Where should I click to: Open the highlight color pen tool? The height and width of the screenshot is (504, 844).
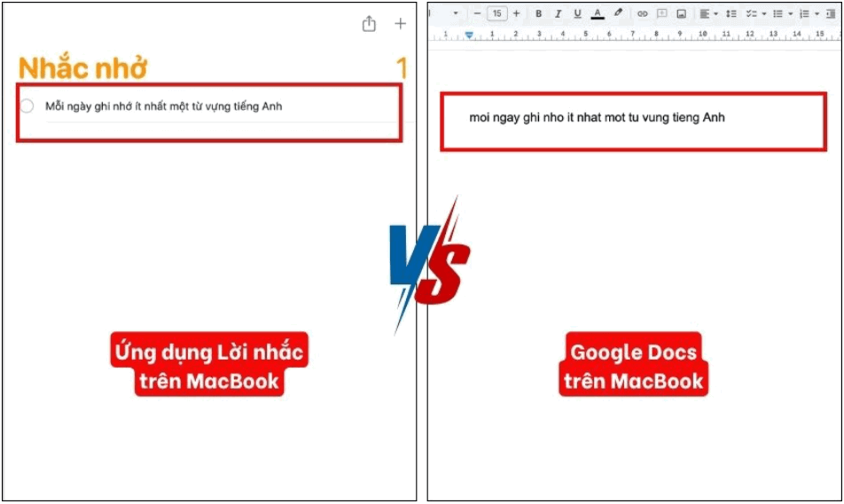click(618, 13)
